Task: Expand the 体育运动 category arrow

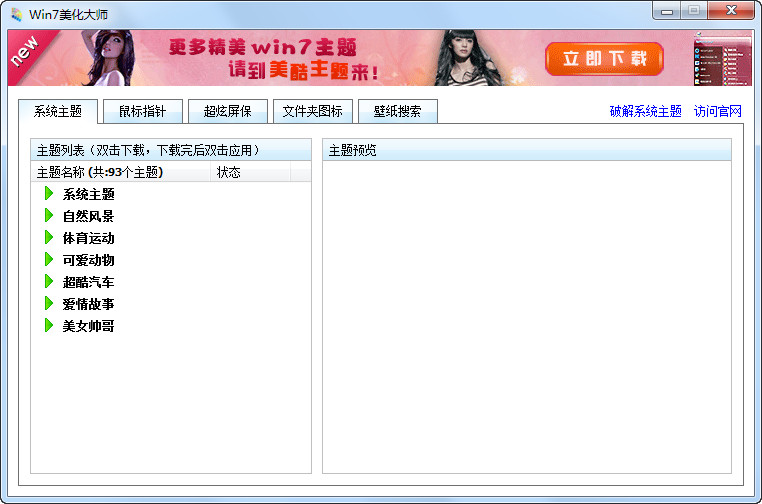Action: [49, 237]
